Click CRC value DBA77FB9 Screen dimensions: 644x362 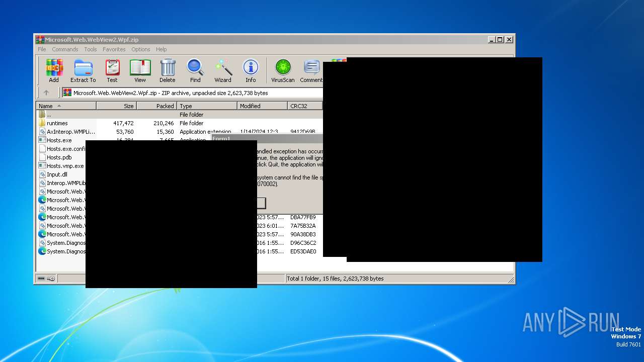(303, 217)
